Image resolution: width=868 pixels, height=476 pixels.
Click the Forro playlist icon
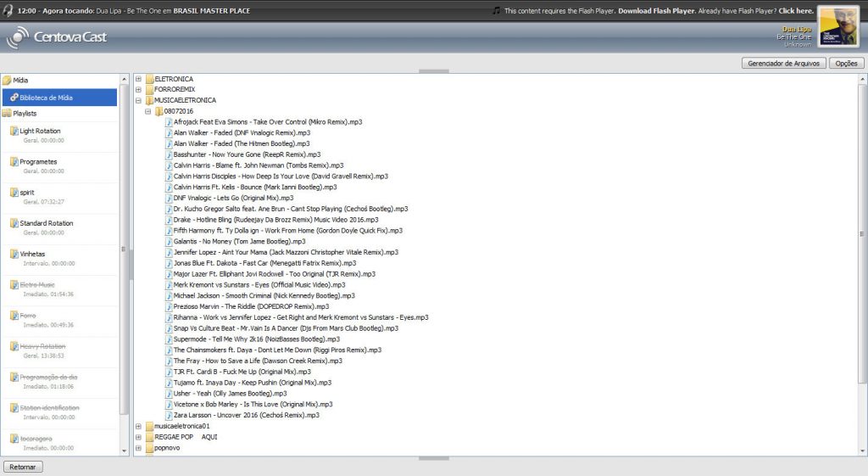click(14, 316)
